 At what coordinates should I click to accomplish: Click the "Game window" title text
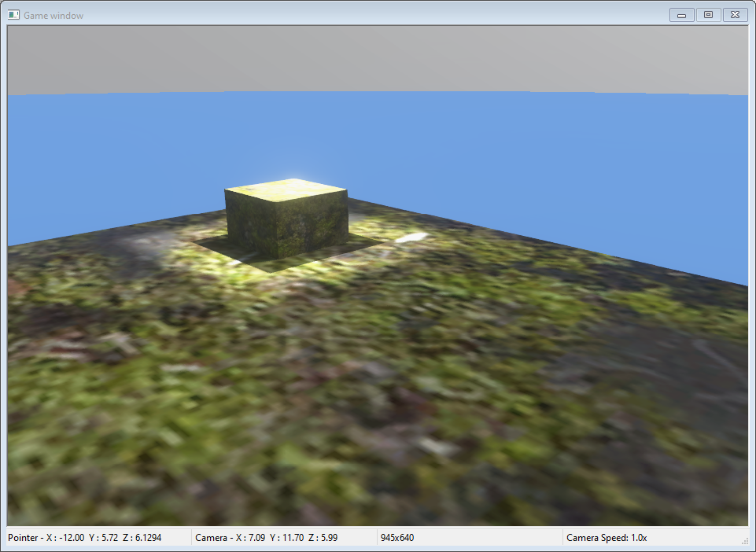point(53,16)
